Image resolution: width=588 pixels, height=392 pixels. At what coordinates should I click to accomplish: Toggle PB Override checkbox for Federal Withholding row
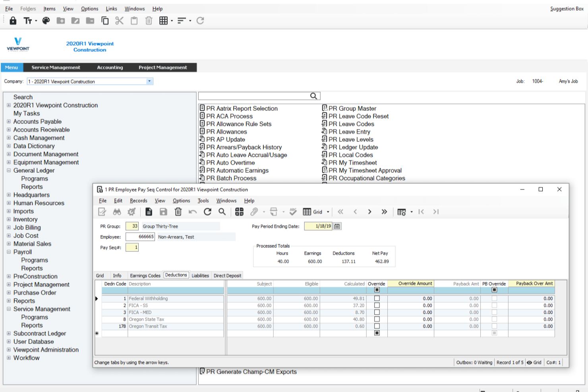click(494, 298)
